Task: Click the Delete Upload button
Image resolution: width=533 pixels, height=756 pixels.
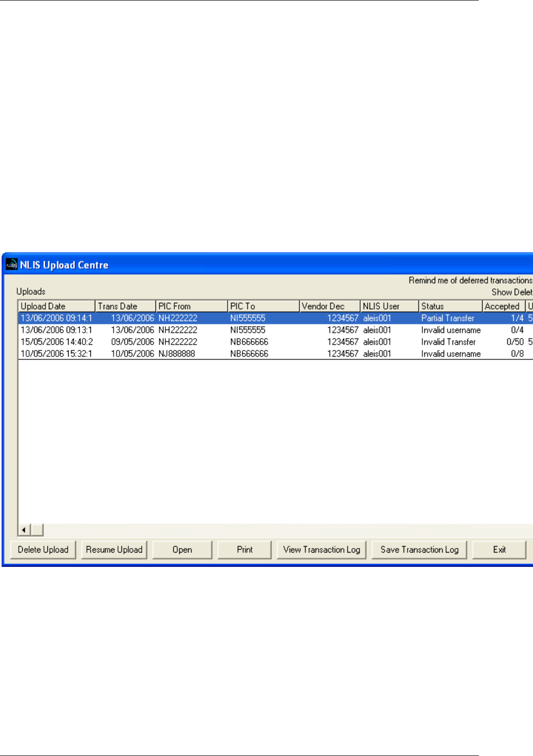Action: [43, 550]
